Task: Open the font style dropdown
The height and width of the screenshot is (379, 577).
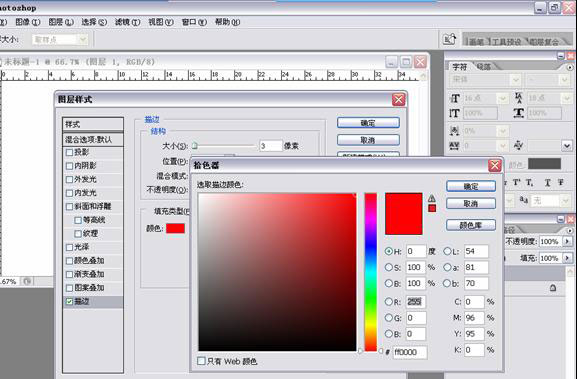Action: click(564, 79)
